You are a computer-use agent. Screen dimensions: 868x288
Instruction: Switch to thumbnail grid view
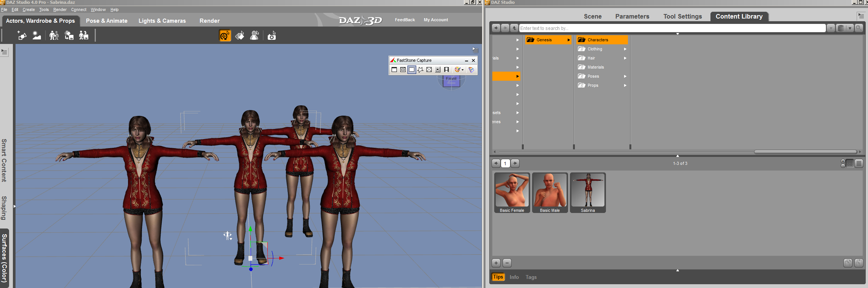(x=850, y=163)
